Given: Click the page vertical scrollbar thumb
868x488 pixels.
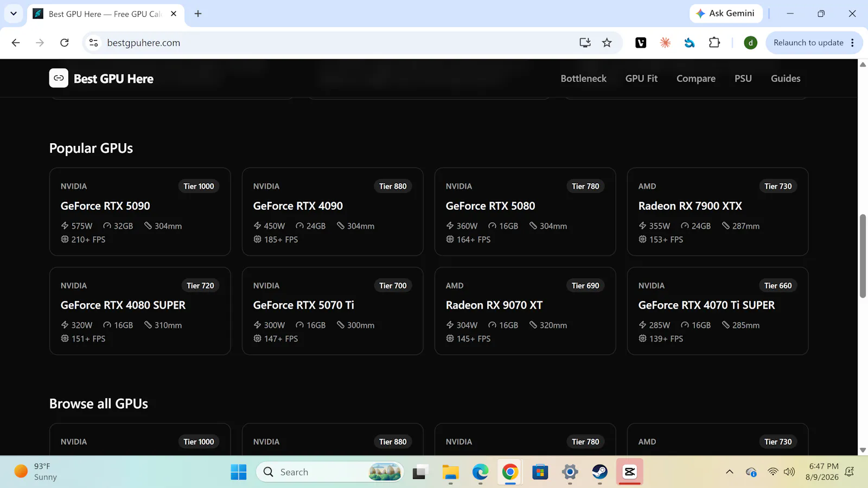Looking at the screenshot, I should click(863, 256).
